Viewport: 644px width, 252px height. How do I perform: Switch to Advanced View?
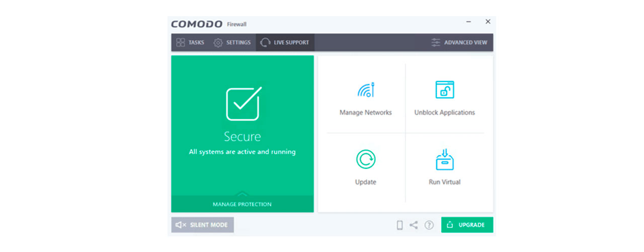[x=459, y=42]
